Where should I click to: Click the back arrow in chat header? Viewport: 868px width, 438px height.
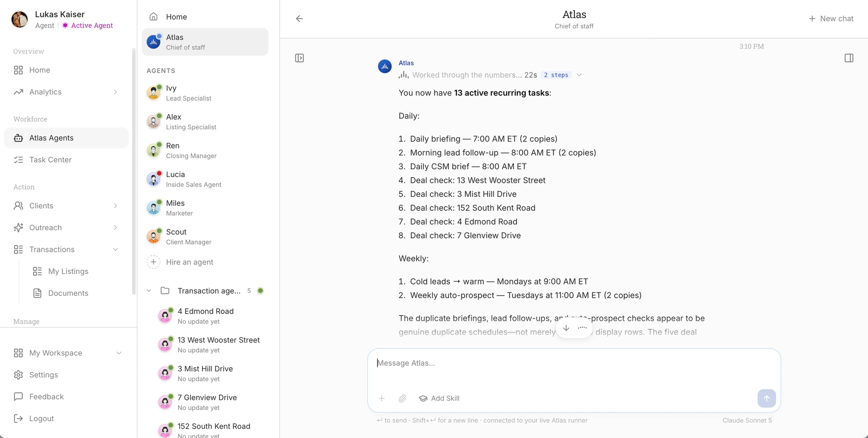(x=299, y=19)
